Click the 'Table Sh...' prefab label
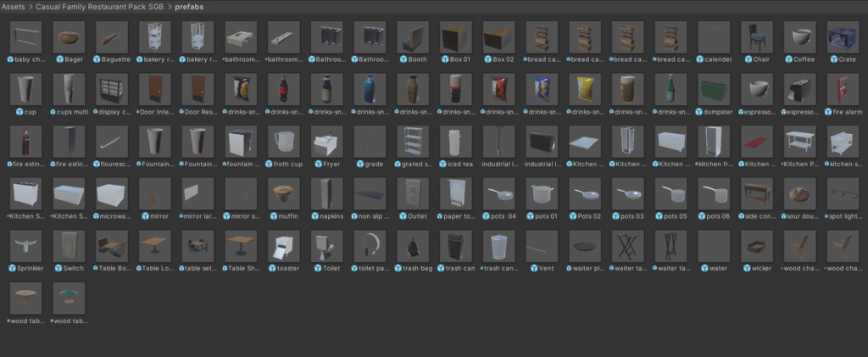 [244, 269]
